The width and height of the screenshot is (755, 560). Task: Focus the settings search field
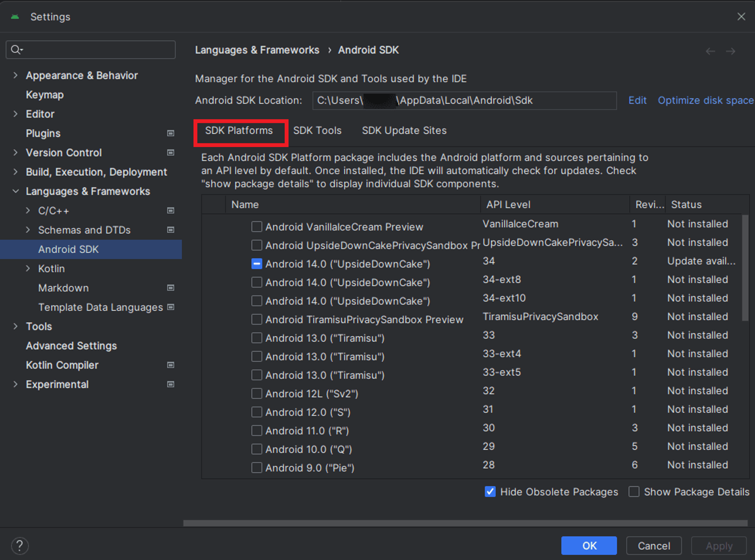91,50
